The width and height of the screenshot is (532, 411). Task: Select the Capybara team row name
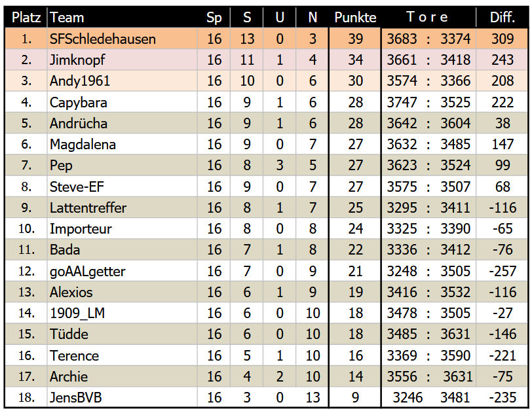[x=79, y=103]
